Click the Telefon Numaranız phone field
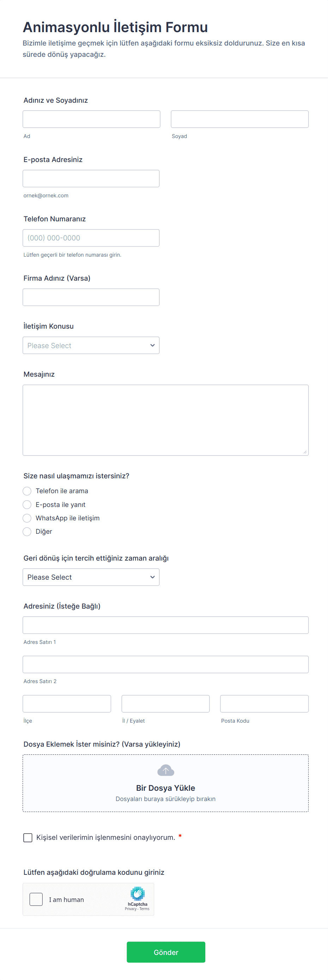Viewport: 328px width, 980px height. click(x=91, y=238)
